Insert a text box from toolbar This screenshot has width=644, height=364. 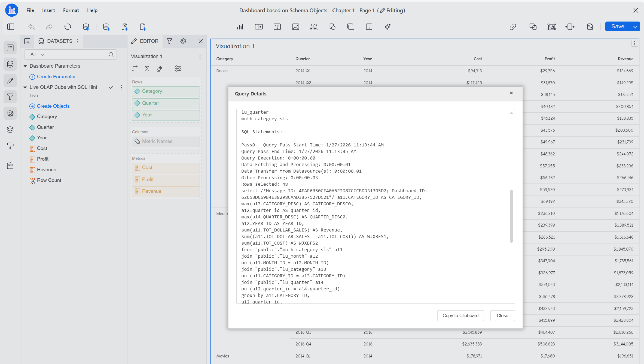(277, 27)
